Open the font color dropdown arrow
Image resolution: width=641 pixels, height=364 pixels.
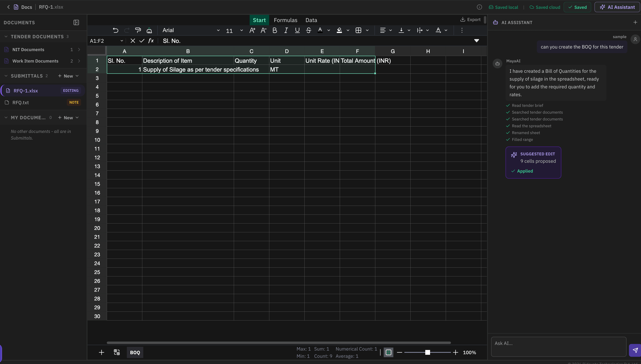point(329,30)
